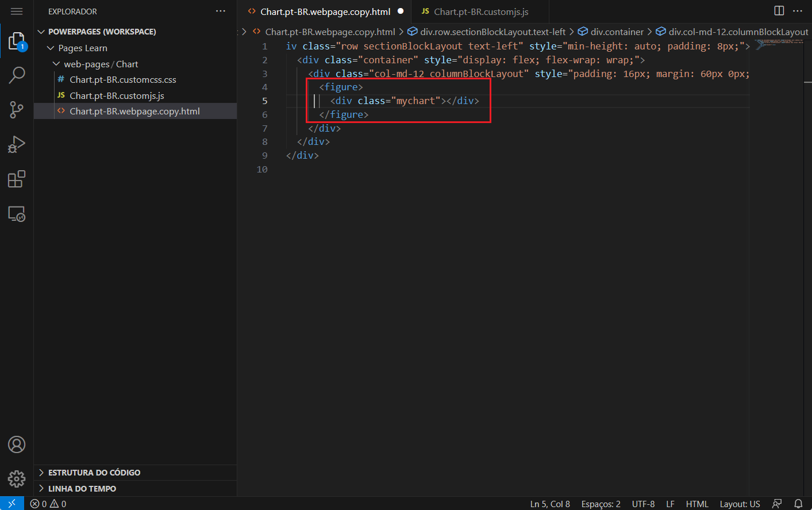Viewport: 812px width, 510px height.
Task: Open the Source Control view
Action: [17, 110]
